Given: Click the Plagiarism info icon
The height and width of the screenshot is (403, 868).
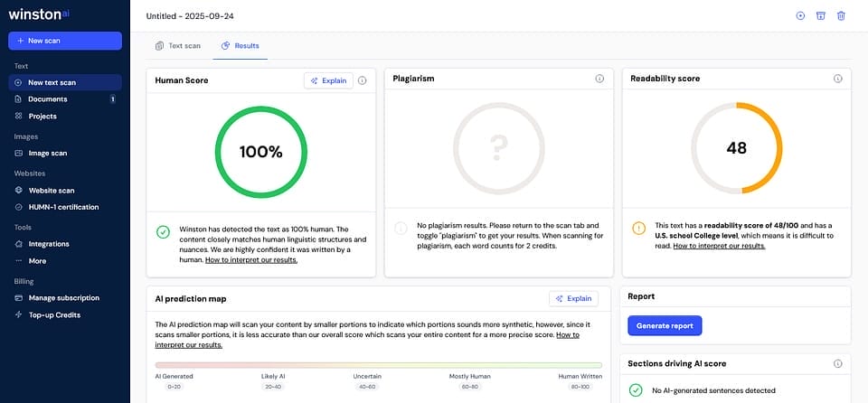Looking at the screenshot, I should click(599, 79).
